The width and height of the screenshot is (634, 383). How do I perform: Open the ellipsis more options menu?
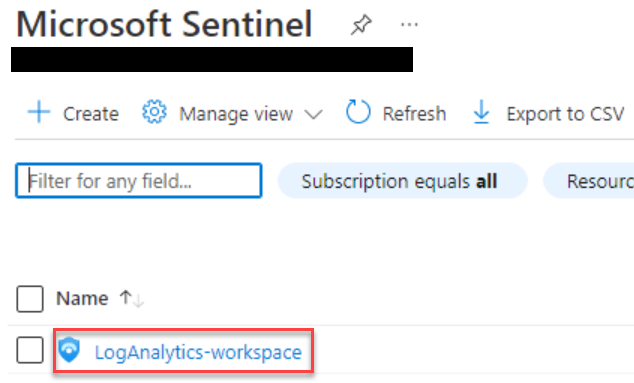(409, 25)
